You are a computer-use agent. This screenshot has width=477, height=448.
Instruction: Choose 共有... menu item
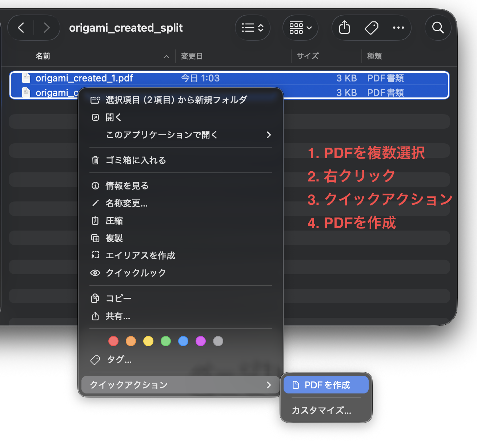pos(181,316)
